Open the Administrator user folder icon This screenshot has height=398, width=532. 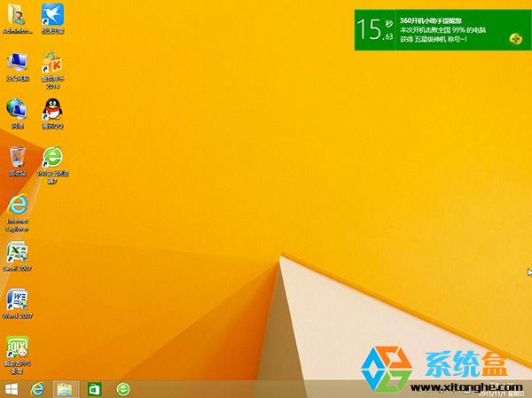(18, 15)
